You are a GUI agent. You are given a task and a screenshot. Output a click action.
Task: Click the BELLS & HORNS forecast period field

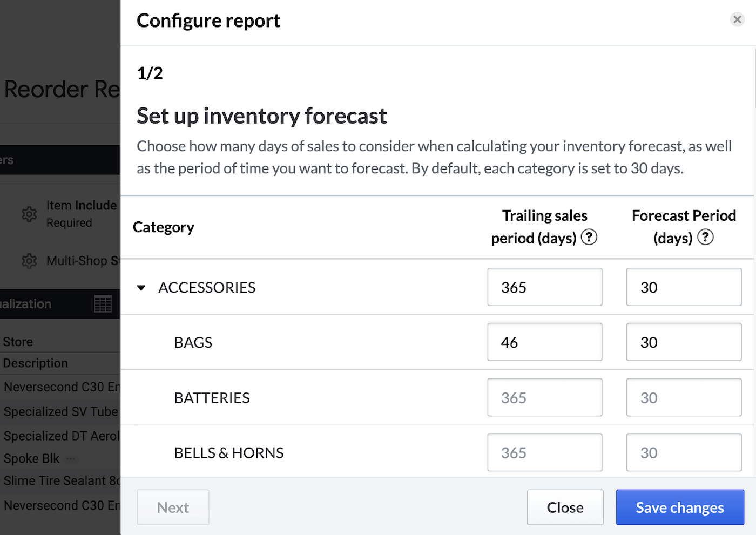coord(684,452)
